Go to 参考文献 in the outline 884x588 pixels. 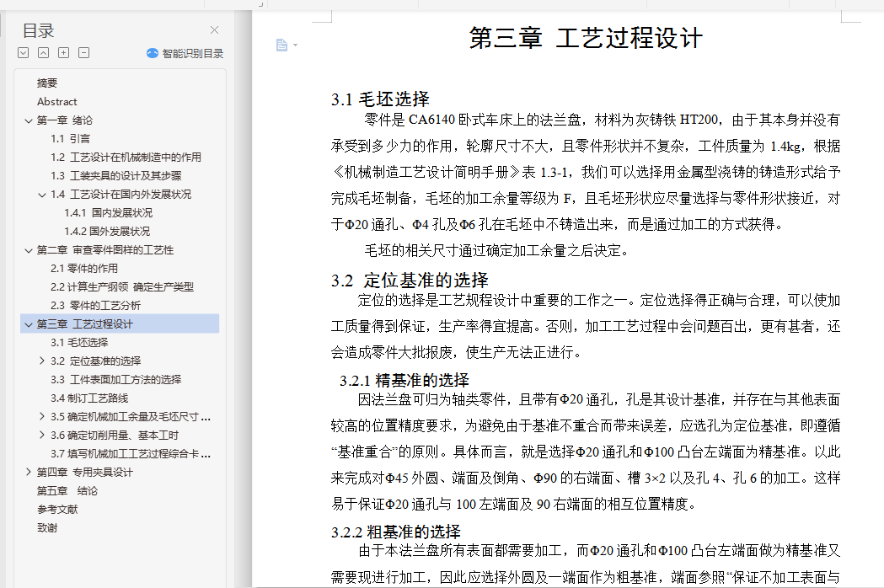tap(57, 510)
